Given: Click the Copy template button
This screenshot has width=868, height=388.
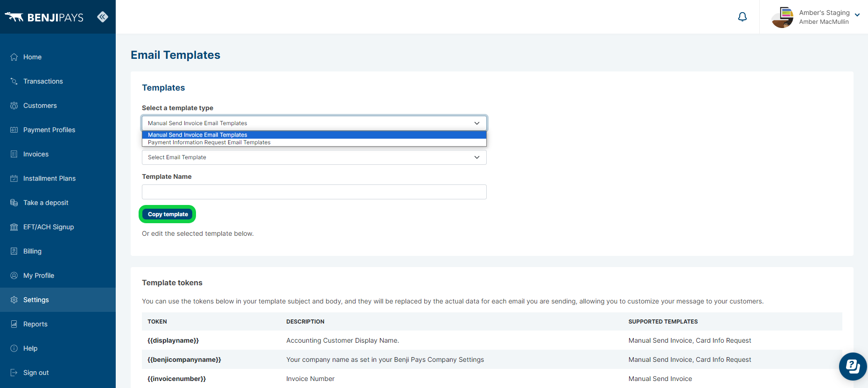Looking at the screenshot, I should pos(168,214).
